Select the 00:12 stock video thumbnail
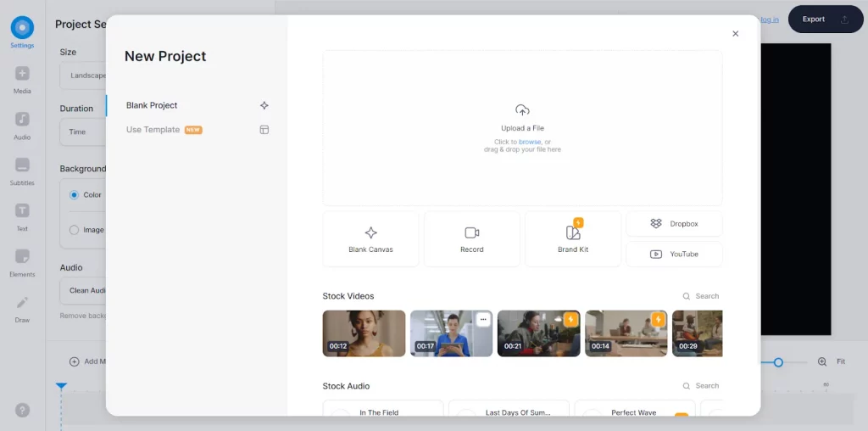Screen dimensions: 868x431 point(364,333)
